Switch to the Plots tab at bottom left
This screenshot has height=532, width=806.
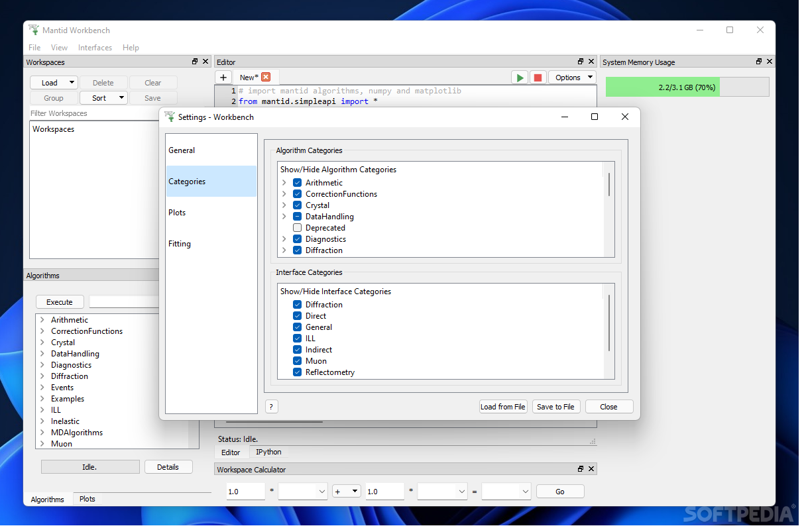(x=87, y=499)
